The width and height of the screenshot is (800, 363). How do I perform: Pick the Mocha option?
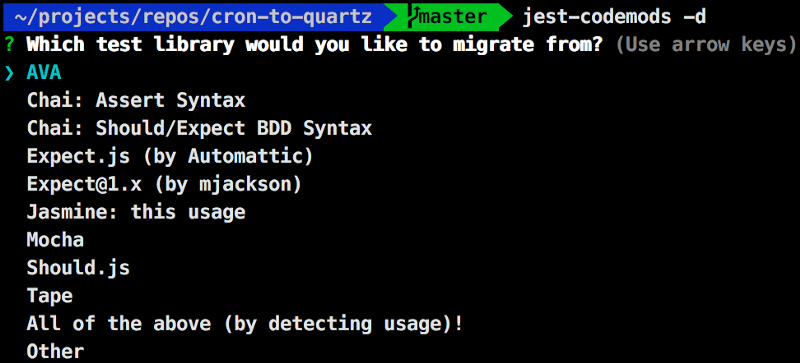[x=55, y=240]
